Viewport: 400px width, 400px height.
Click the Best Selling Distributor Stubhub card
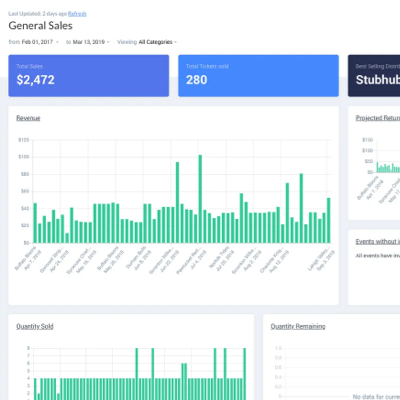pos(374,76)
